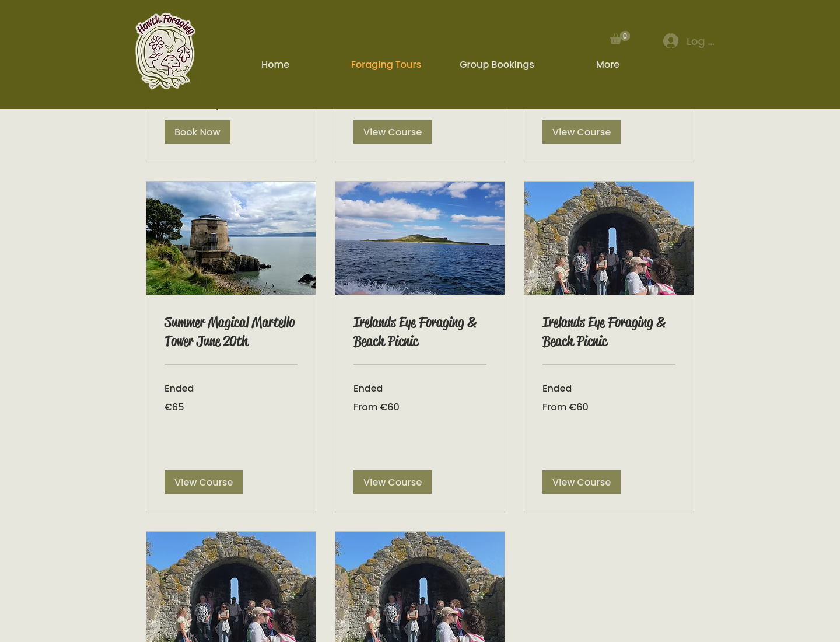Image resolution: width=840 pixels, height=642 pixels.
Task: View Course for right Irelands Eye card
Action: pos(582,482)
